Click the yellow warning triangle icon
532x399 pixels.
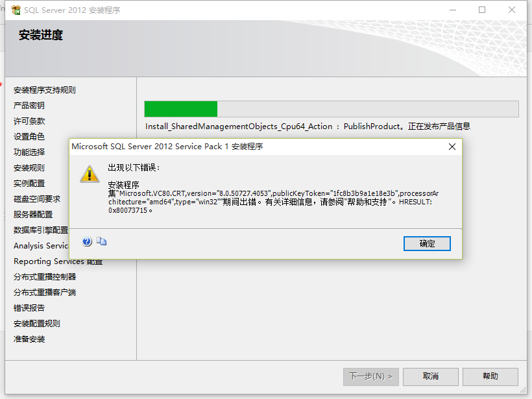coord(90,175)
